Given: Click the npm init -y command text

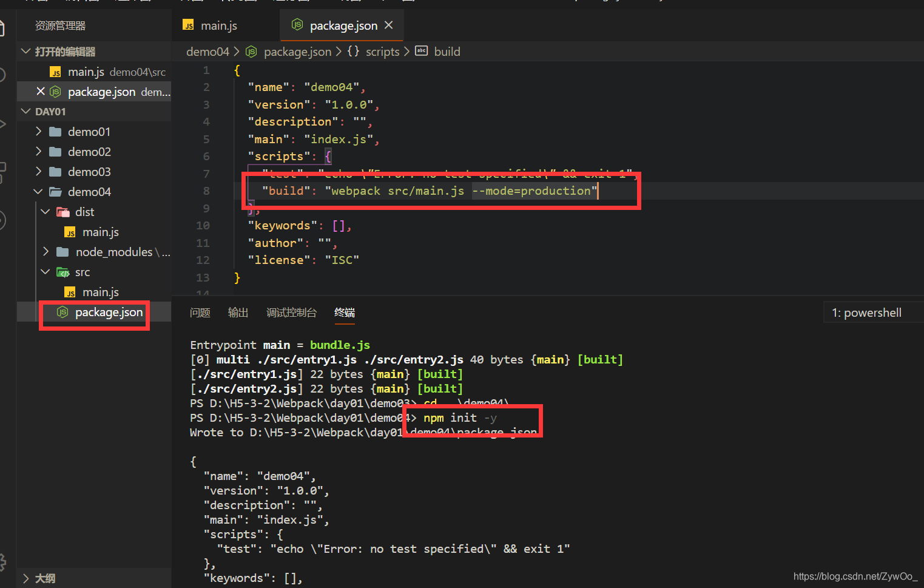Looking at the screenshot, I should (x=460, y=417).
